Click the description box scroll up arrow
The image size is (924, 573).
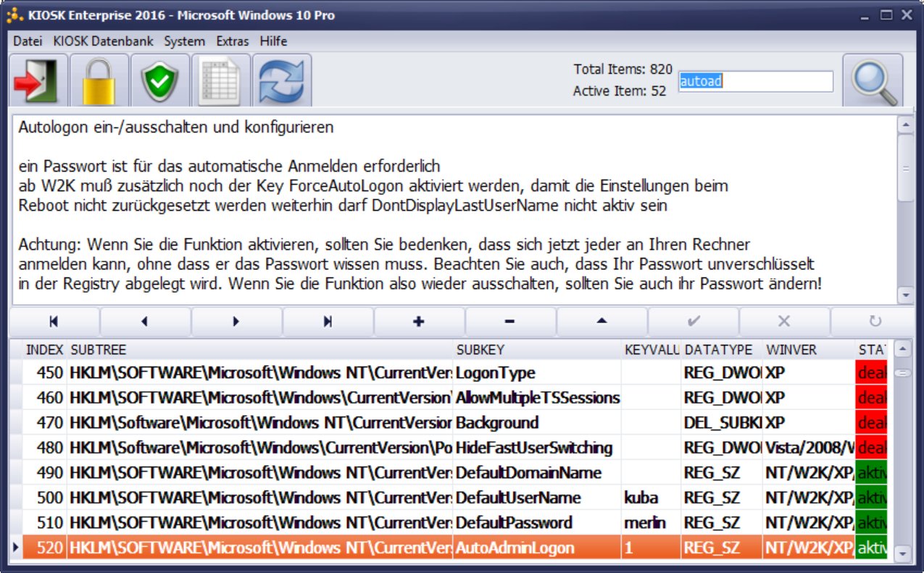pos(905,124)
